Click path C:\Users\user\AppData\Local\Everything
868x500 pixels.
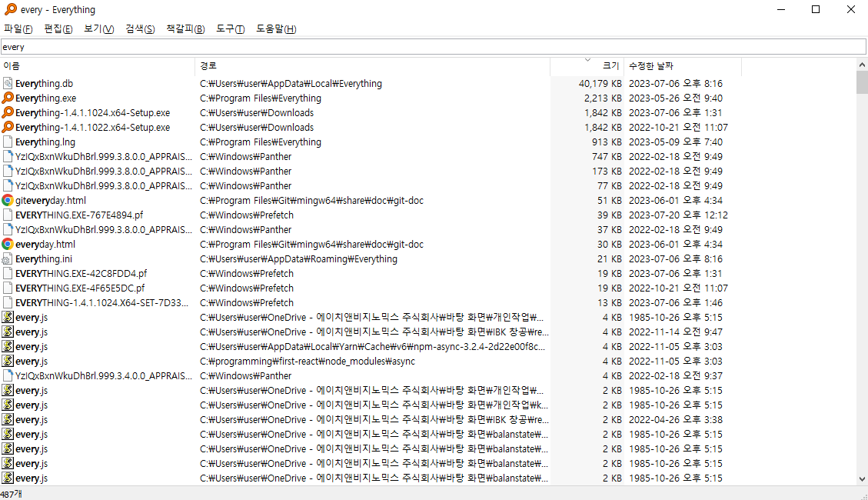[x=291, y=84]
